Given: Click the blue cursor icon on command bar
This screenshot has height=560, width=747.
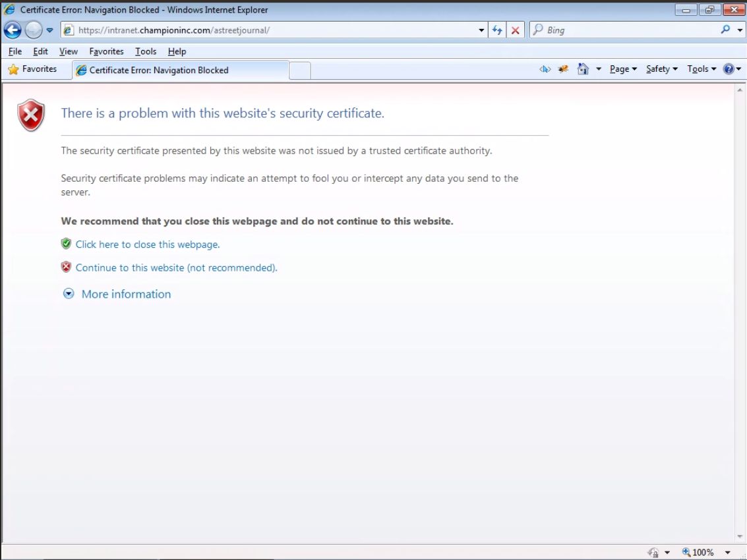Looking at the screenshot, I should (545, 69).
